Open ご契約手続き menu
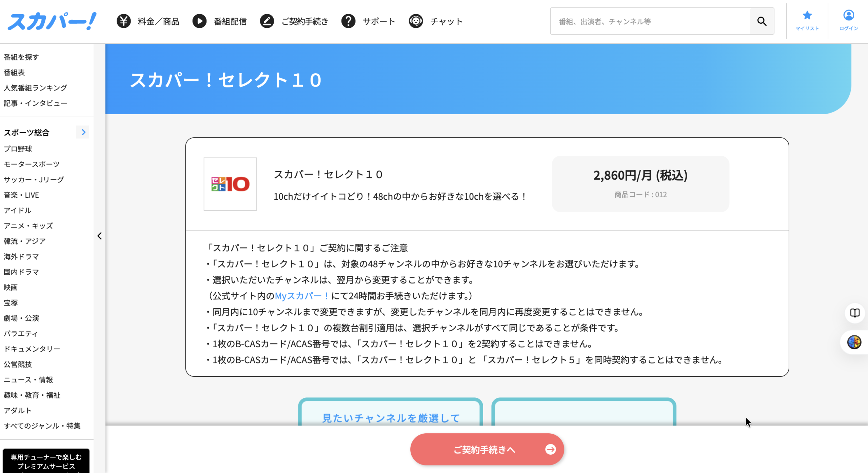 [305, 22]
